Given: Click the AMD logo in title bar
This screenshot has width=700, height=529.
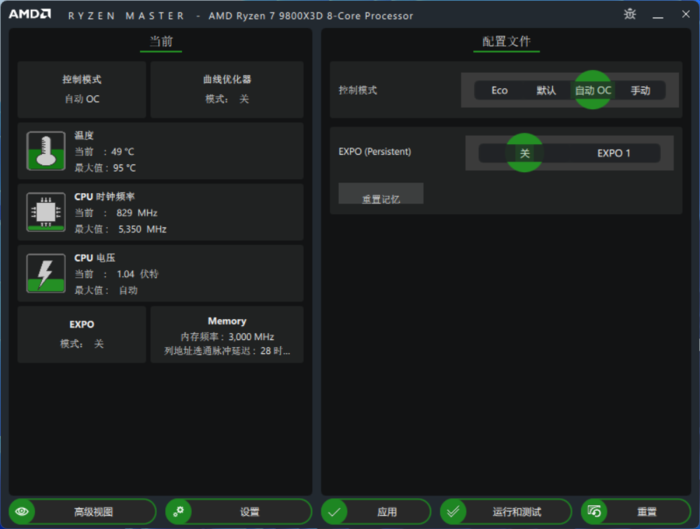Looking at the screenshot, I should coord(30,14).
